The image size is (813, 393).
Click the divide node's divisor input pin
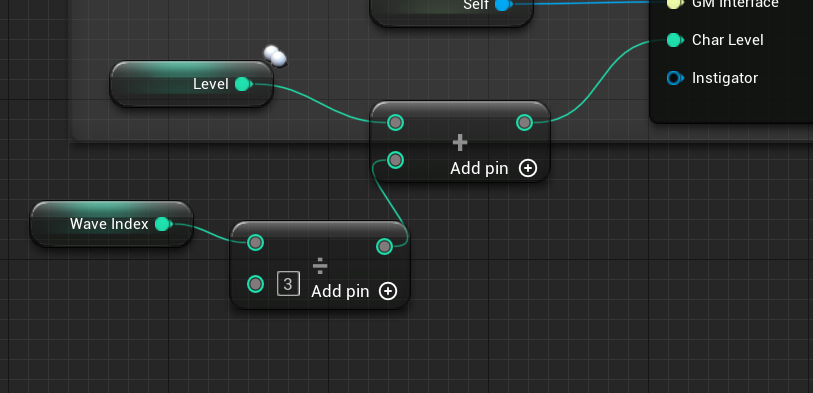point(255,284)
